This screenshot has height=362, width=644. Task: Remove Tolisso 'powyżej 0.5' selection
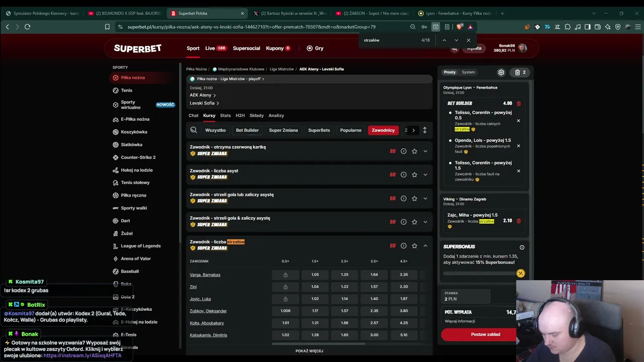pyautogui.click(x=518, y=121)
